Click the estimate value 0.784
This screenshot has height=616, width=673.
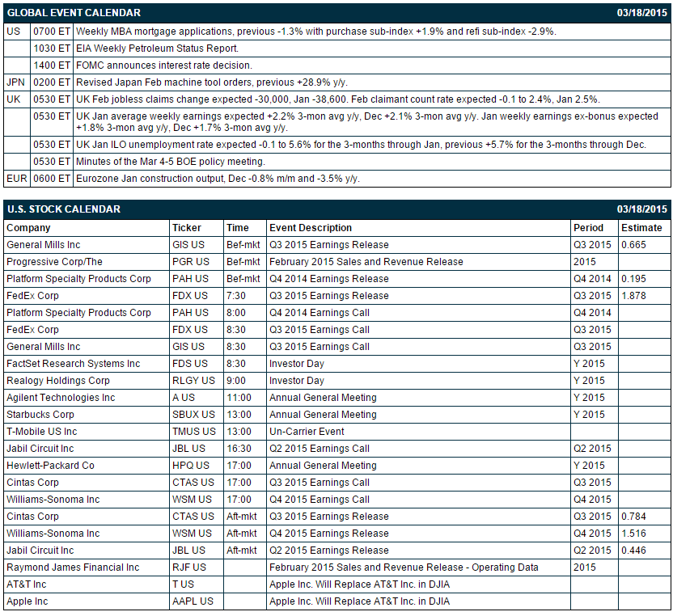coord(633,517)
